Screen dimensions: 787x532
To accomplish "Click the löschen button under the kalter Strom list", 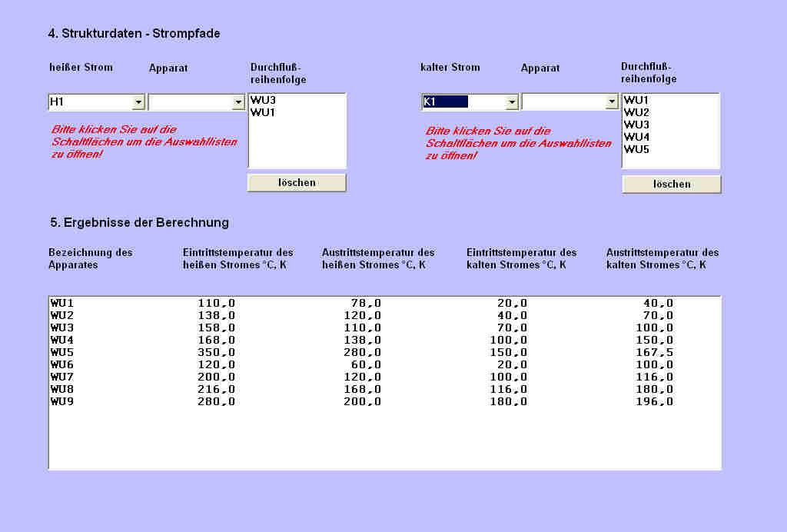I will click(672, 185).
